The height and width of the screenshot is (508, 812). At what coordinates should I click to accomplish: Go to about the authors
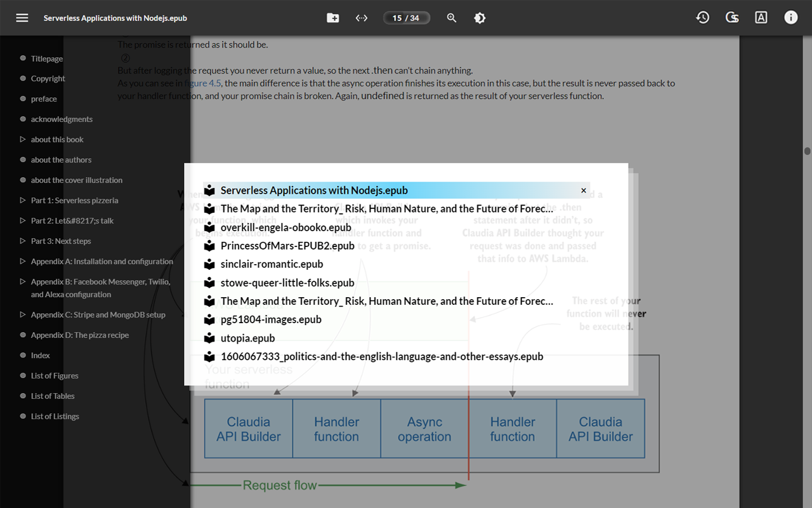pyautogui.click(x=61, y=160)
